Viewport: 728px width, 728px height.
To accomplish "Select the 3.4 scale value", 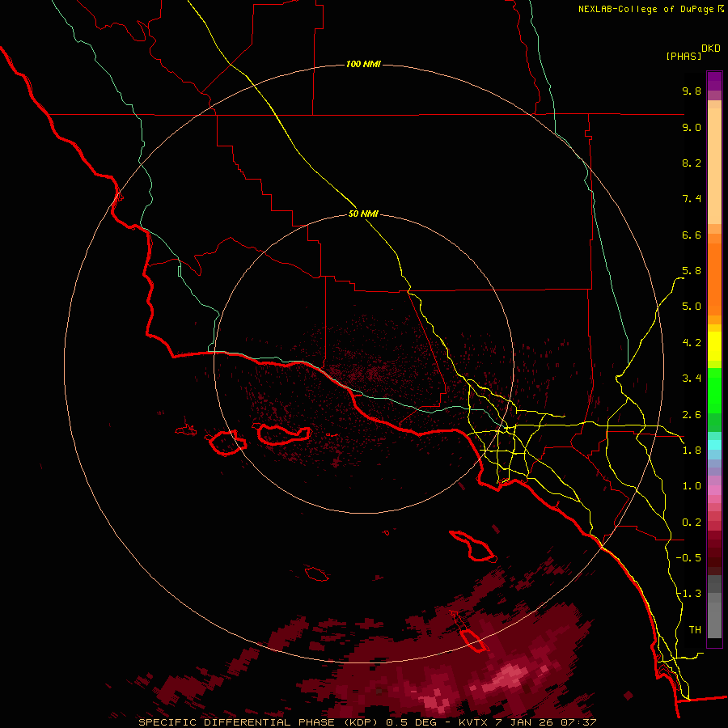I will [692, 379].
